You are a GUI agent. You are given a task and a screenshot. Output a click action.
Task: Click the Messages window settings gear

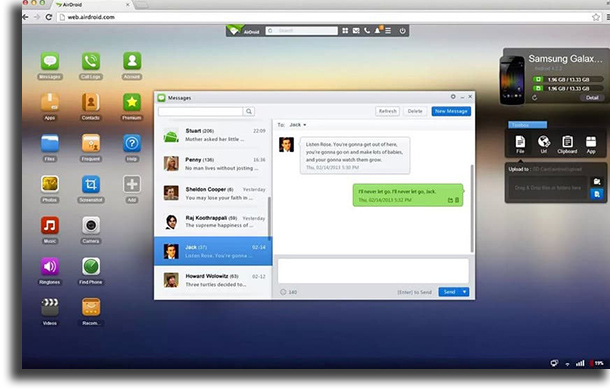pyautogui.click(x=453, y=97)
